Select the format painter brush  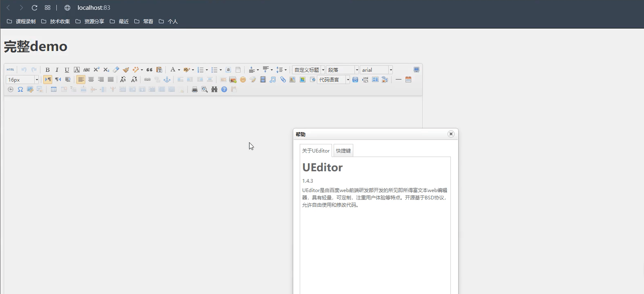pyautogui.click(x=126, y=70)
